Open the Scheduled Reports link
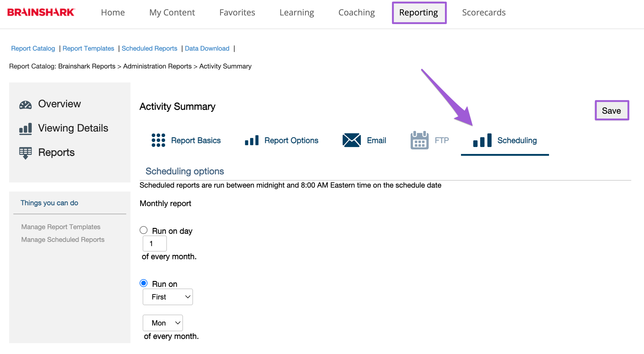The image size is (644, 354). pos(149,48)
